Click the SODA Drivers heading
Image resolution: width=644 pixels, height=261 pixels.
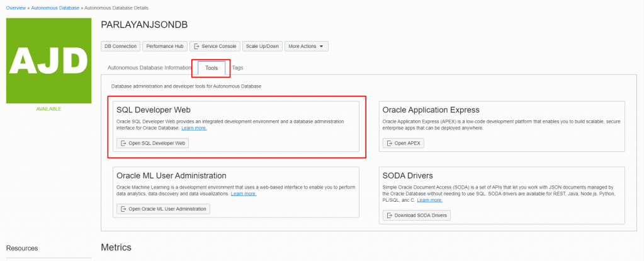pos(407,175)
